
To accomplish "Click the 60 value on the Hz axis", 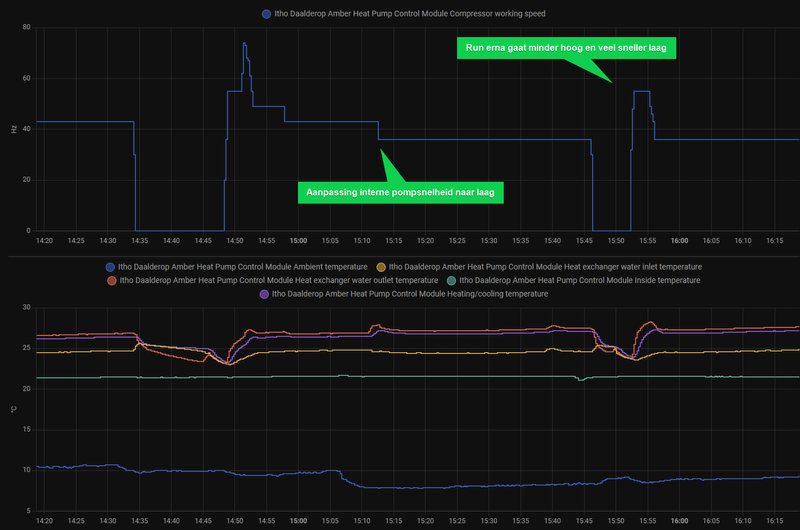I will 27,78.
